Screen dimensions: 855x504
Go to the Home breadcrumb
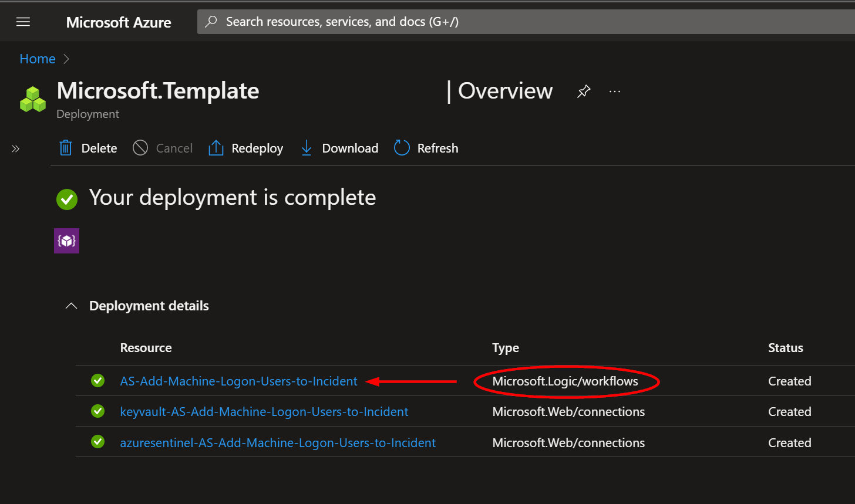tap(38, 59)
